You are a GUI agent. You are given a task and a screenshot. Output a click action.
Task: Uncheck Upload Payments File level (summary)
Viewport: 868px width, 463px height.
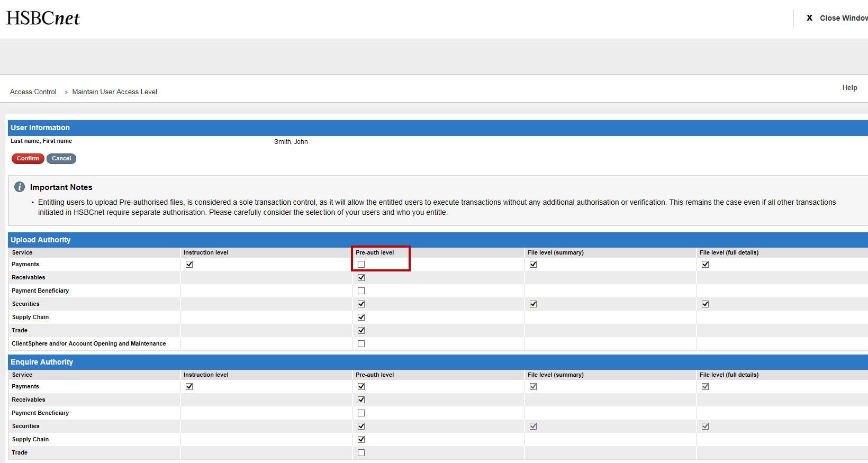point(533,264)
